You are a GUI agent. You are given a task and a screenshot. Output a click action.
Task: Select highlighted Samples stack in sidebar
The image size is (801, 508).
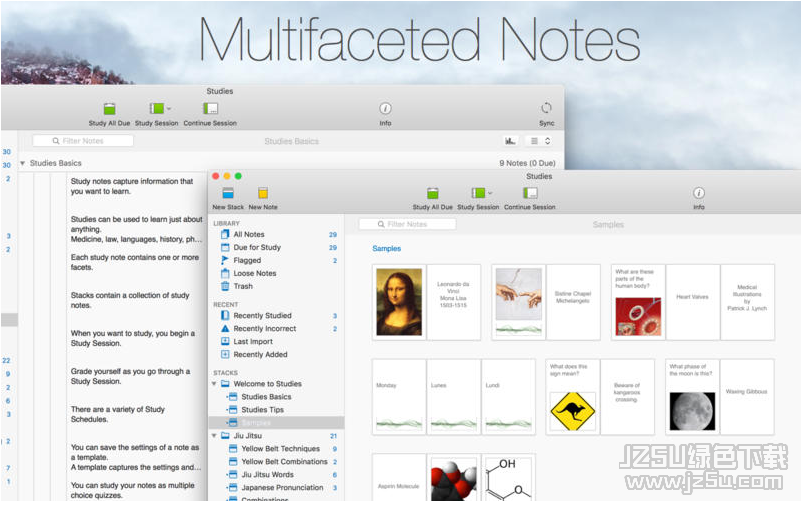(x=276, y=423)
